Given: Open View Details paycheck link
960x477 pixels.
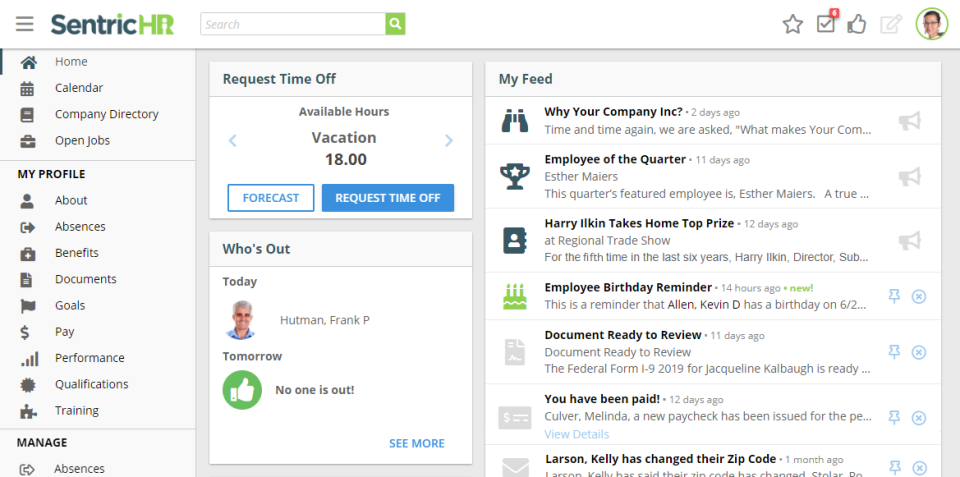Looking at the screenshot, I should click(576, 434).
